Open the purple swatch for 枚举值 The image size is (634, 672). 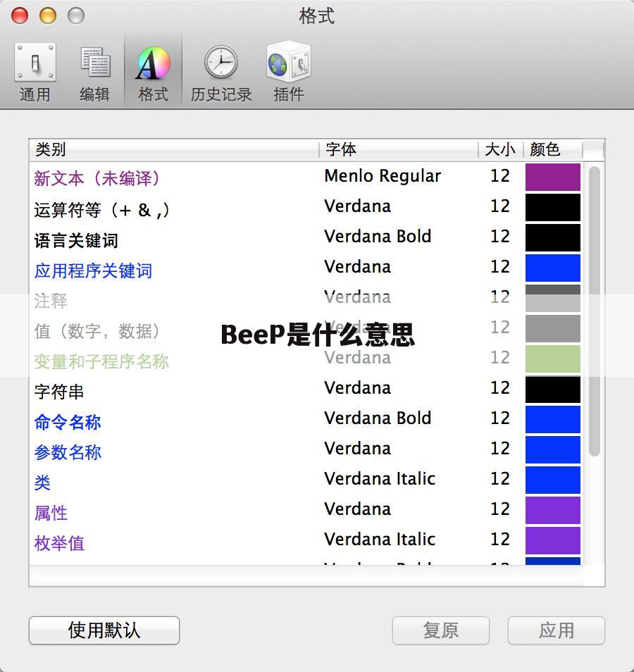point(552,541)
